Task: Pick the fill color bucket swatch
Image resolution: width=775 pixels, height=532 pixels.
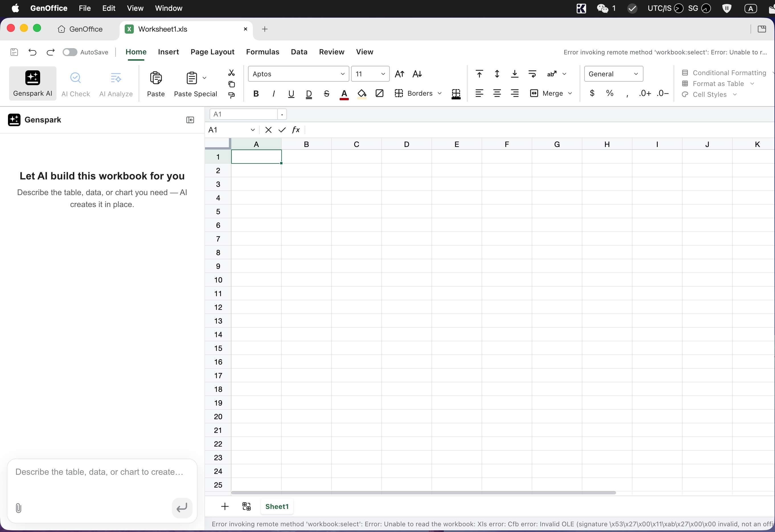Action: 362,94
